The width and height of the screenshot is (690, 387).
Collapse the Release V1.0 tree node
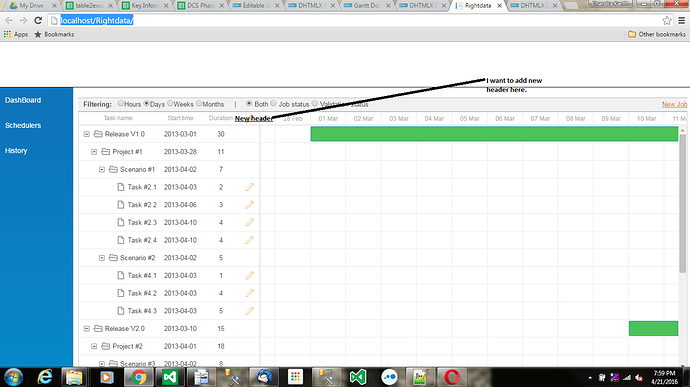pyautogui.click(x=87, y=134)
